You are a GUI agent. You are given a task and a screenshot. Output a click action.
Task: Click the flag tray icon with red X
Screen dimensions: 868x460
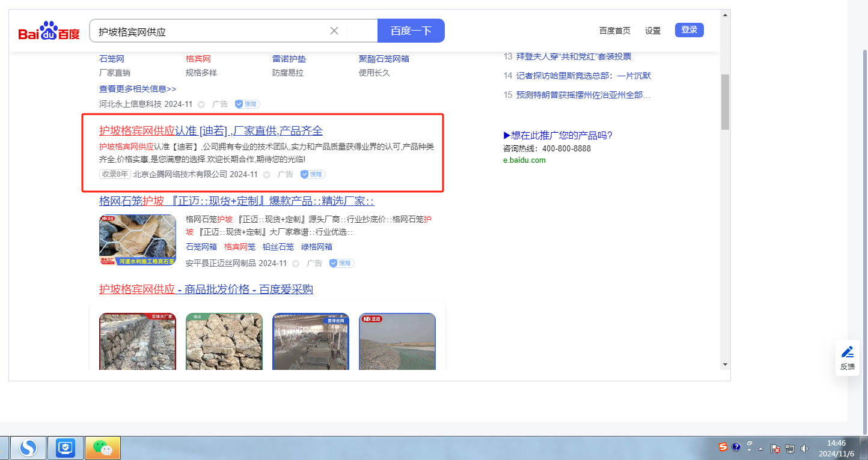pos(775,449)
